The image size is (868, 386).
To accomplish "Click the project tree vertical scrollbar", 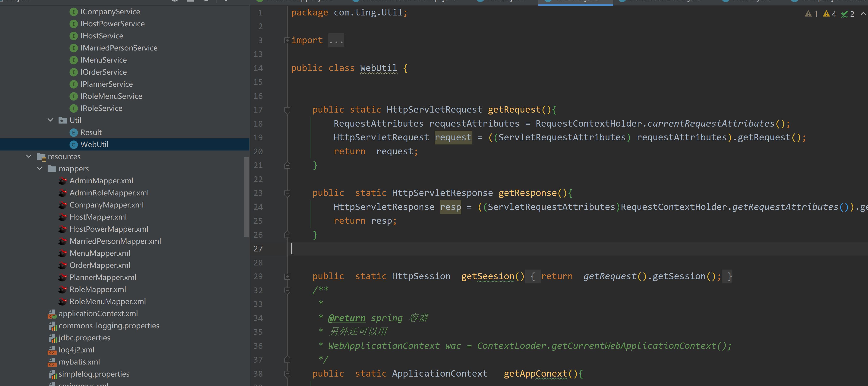I will pos(246,197).
